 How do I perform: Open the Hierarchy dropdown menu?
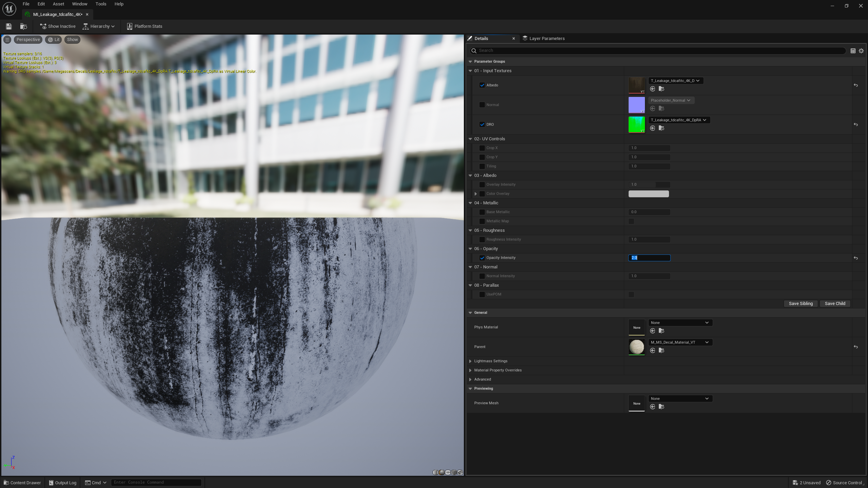tap(99, 26)
